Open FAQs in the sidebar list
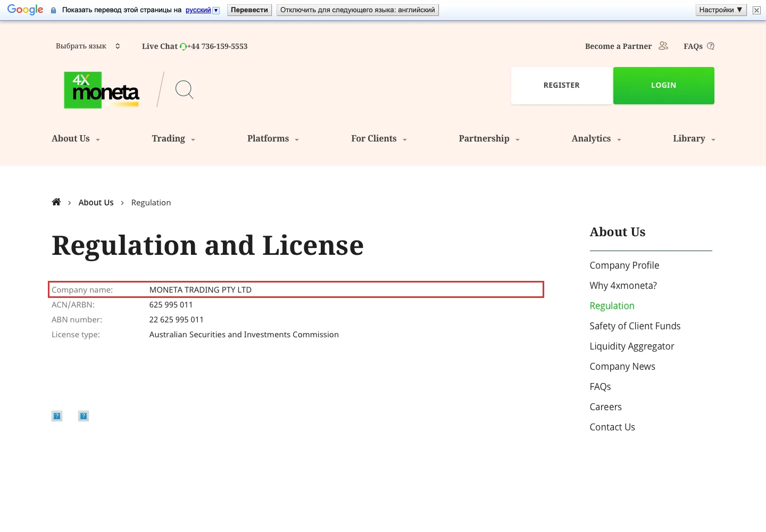This screenshot has width=766, height=532. tap(600, 386)
